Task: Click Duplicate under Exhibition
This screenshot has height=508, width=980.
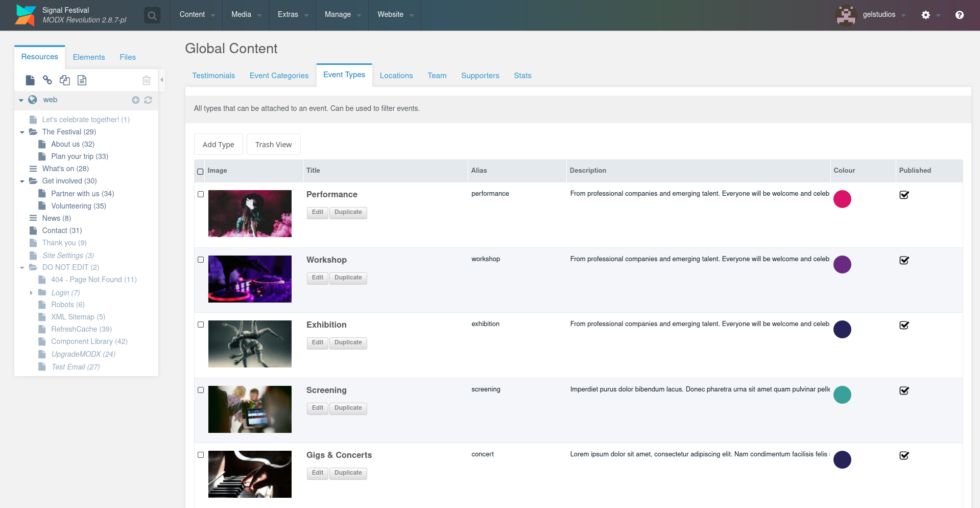Action: [x=348, y=342]
